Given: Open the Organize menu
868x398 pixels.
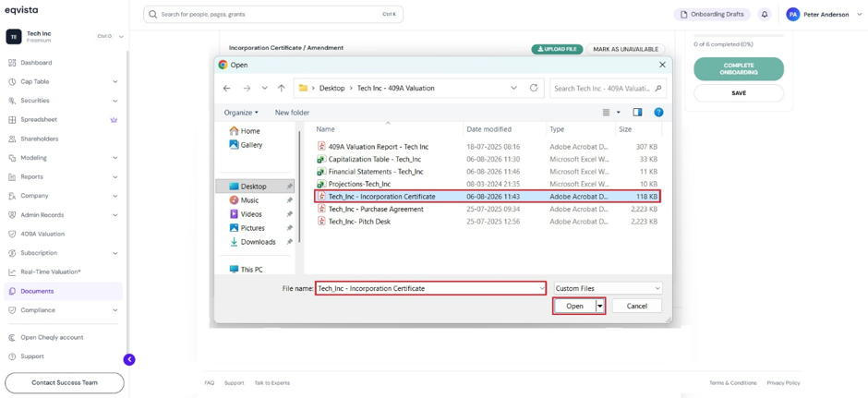Looking at the screenshot, I should point(241,113).
